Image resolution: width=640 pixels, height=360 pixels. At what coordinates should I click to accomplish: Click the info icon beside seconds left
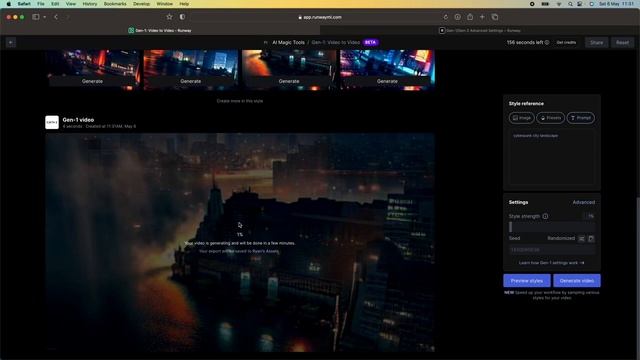point(547,42)
